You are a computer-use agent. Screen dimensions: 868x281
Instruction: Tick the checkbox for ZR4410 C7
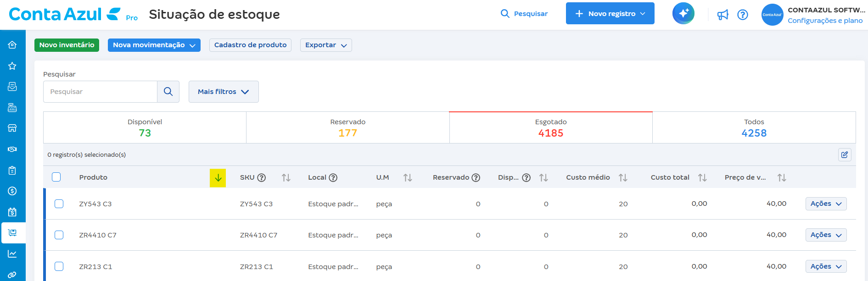pyautogui.click(x=59, y=235)
